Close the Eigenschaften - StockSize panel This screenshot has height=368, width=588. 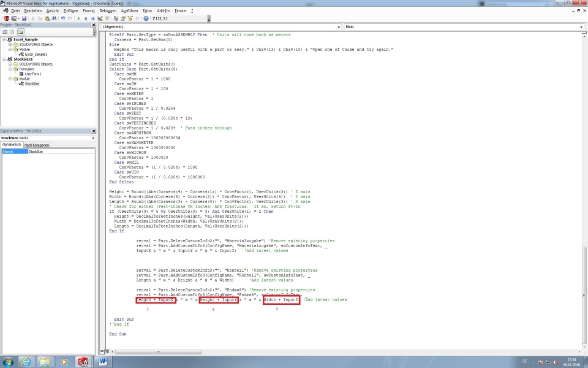94,131
